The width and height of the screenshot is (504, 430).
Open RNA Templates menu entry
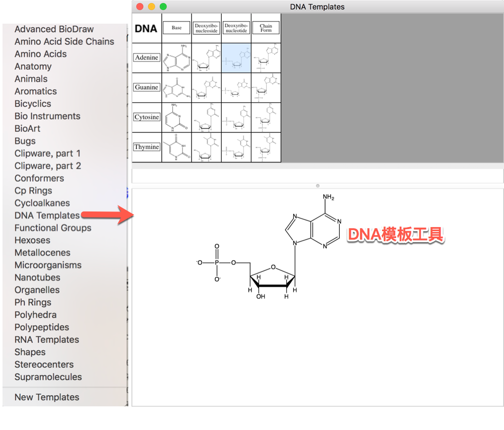pyautogui.click(x=46, y=340)
